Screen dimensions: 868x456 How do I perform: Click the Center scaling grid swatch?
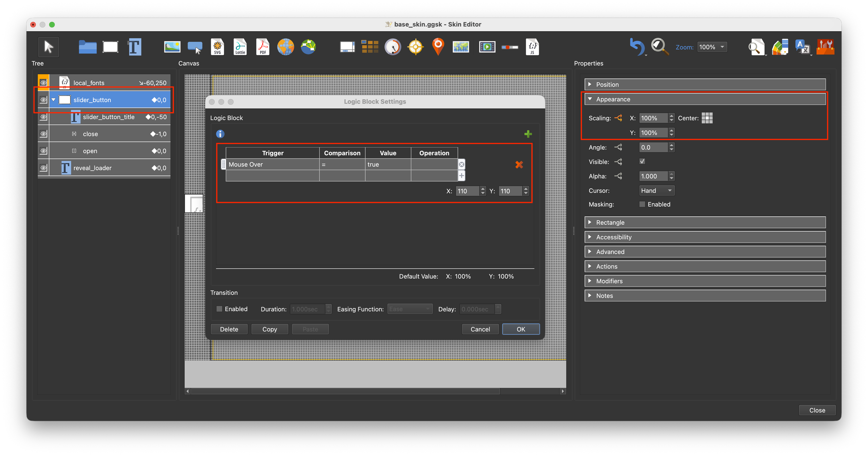pos(707,118)
